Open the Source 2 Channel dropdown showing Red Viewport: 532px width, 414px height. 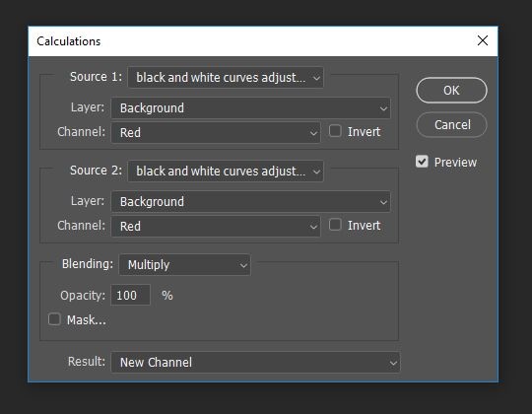216,227
